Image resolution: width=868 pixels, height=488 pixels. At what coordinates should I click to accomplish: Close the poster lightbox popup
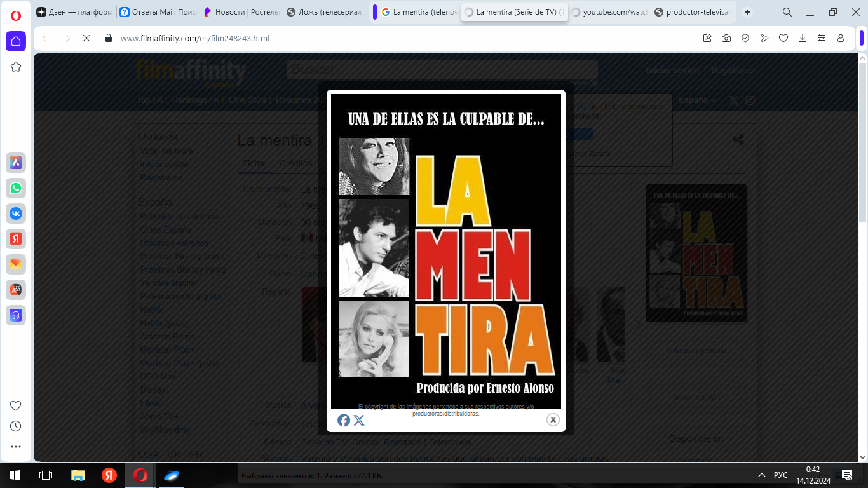tap(553, 419)
